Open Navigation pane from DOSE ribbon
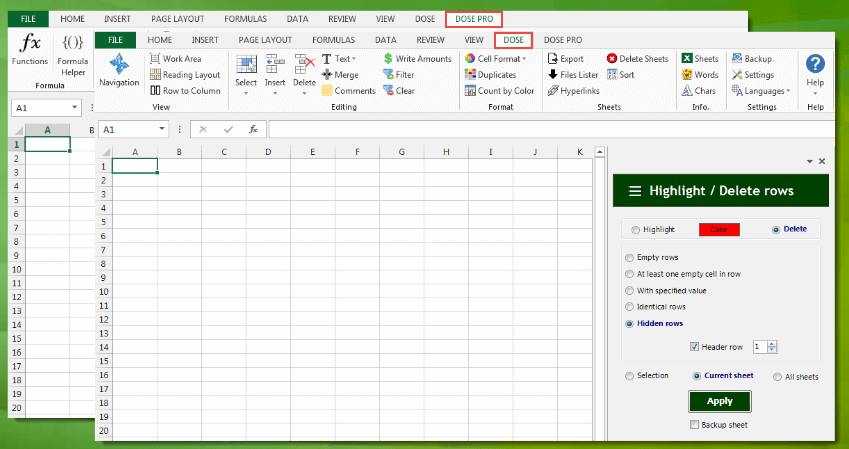Viewport: 849px width, 449px height. (119, 70)
